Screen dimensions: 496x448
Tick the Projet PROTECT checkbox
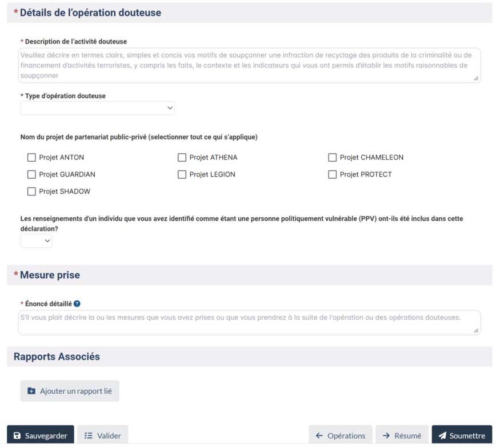pyautogui.click(x=332, y=174)
